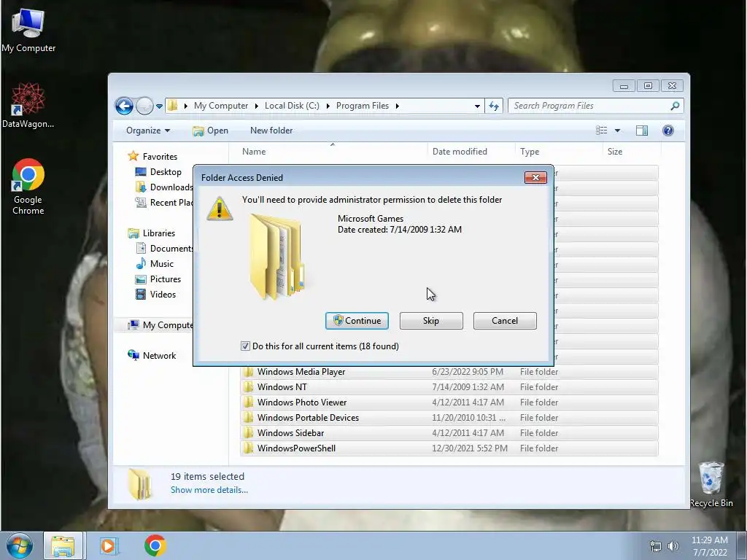
Task: Click the change view icon
Action: click(x=601, y=131)
